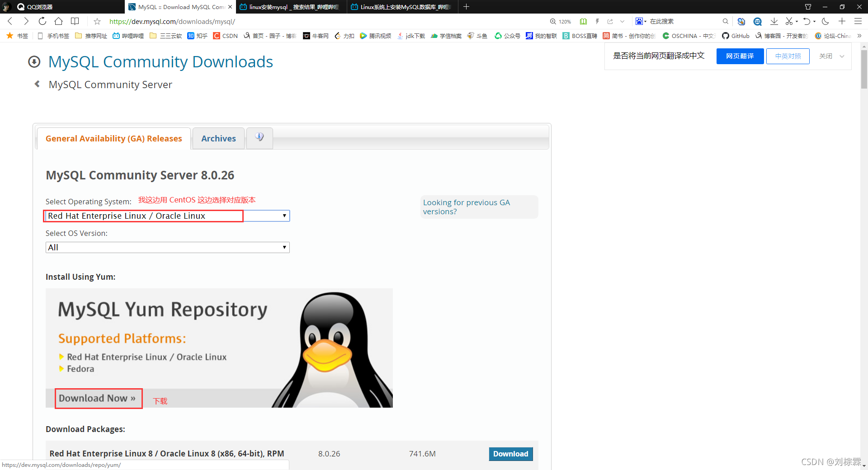Open the BOSS直聘 bookmark

point(580,36)
